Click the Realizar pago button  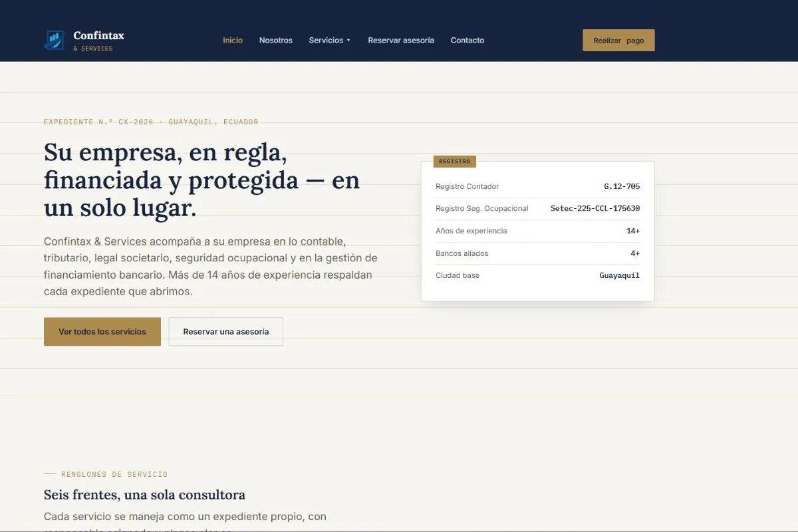pos(618,41)
